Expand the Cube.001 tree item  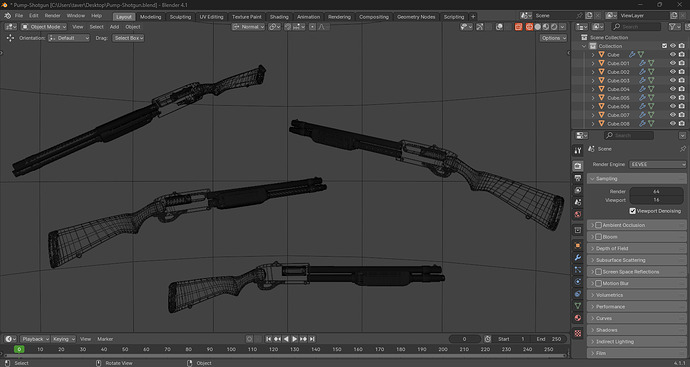coord(593,63)
